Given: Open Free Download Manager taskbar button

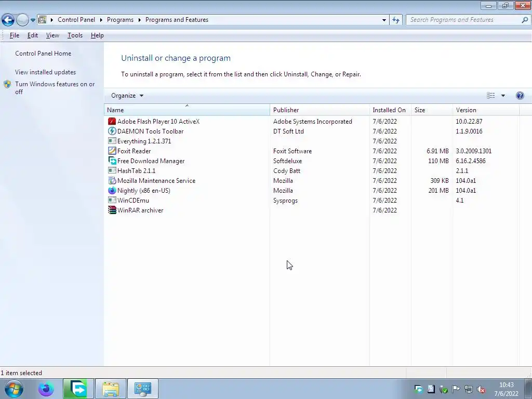Looking at the screenshot, I should tap(78, 389).
